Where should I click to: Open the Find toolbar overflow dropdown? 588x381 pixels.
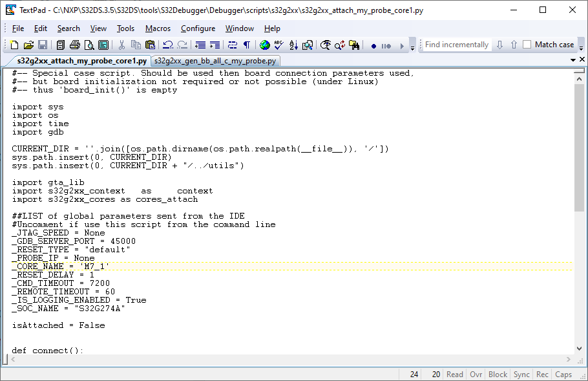(580, 47)
